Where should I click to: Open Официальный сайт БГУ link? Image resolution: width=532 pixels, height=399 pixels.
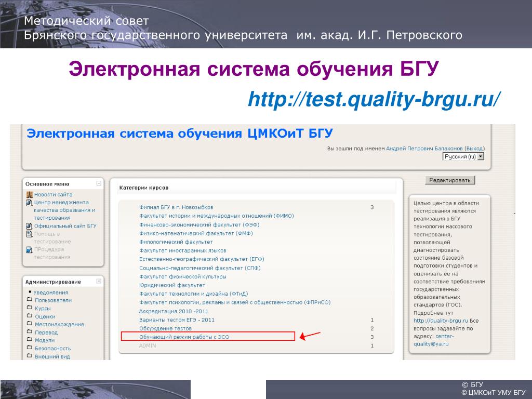click(x=65, y=226)
